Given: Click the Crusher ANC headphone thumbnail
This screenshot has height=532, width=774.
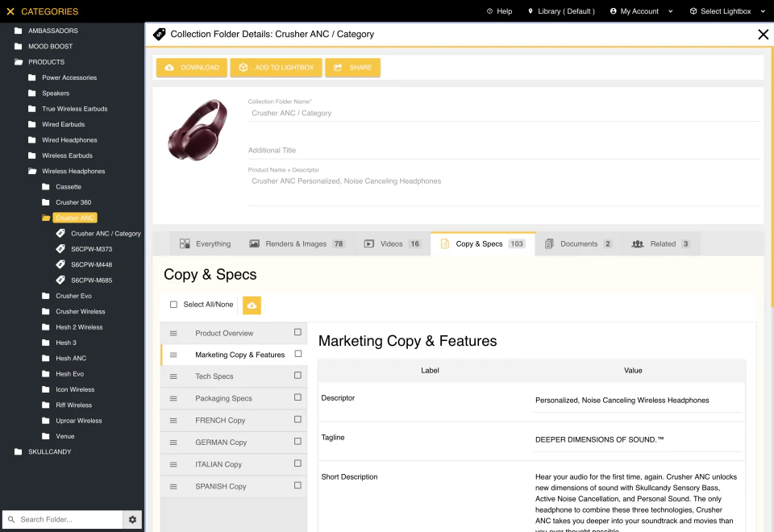Looking at the screenshot, I should point(198,131).
